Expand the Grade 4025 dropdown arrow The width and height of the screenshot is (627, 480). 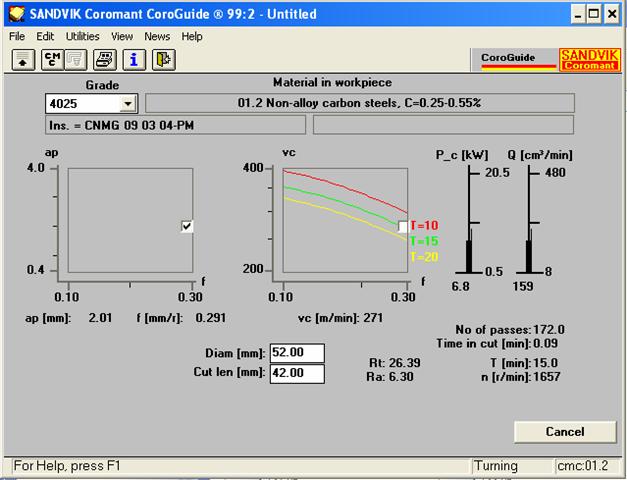pyautogui.click(x=128, y=104)
